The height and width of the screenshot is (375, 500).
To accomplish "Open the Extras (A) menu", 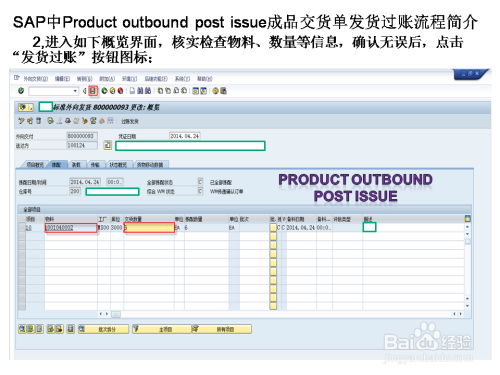I will pos(107,79).
